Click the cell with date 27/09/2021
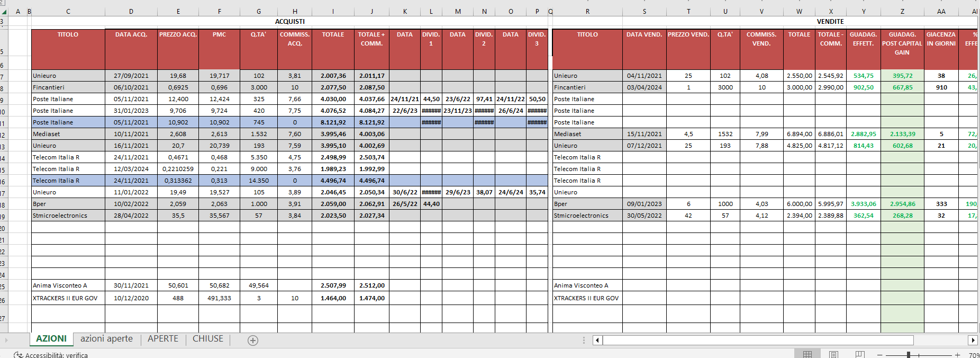The height and width of the screenshot is (358, 980). [131, 76]
